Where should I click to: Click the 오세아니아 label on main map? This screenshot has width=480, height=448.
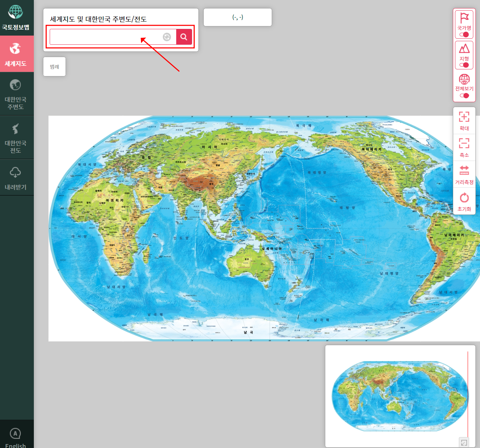pos(272,249)
